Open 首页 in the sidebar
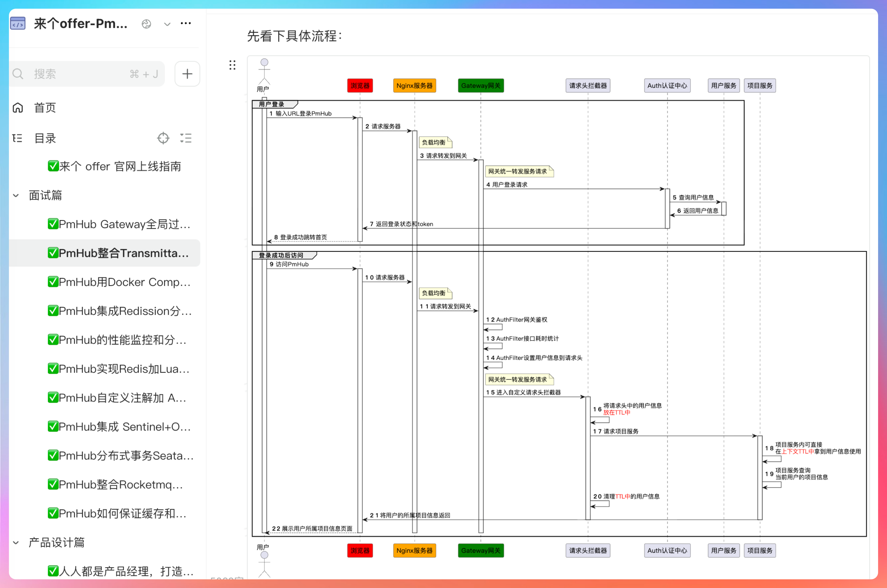 pyautogui.click(x=45, y=108)
